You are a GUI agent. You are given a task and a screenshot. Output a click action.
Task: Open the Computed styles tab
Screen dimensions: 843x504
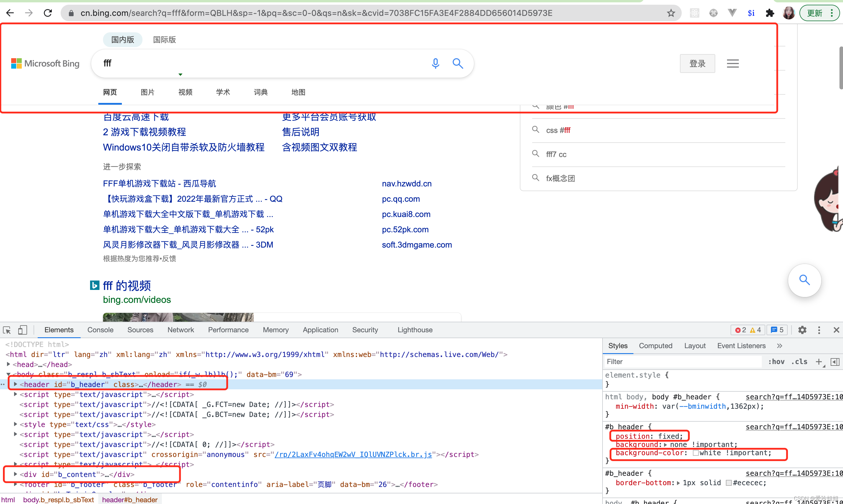(x=656, y=346)
